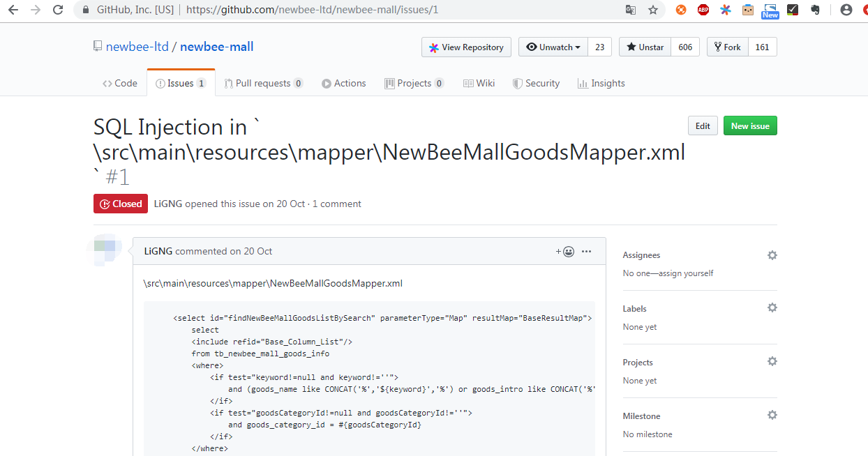View the 23 watchers count
Image resolution: width=868 pixels, height=456 pixels.
[x=600, y=47]
